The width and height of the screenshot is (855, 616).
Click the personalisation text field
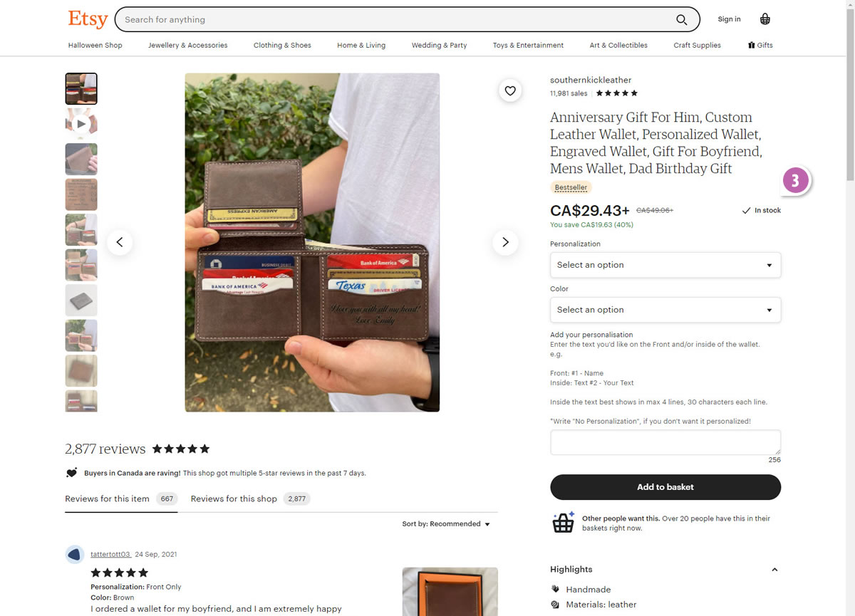[x=665, y=442]
